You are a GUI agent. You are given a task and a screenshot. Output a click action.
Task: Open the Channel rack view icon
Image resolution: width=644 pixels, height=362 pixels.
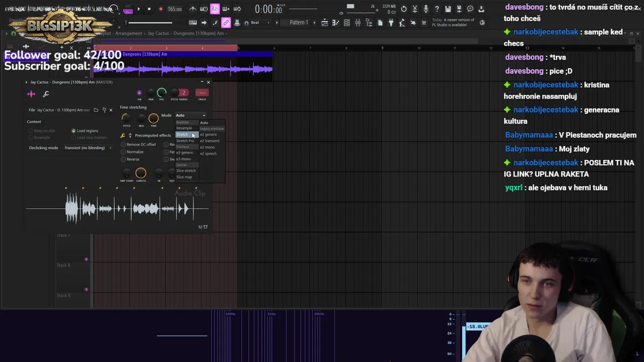point(347,23)
